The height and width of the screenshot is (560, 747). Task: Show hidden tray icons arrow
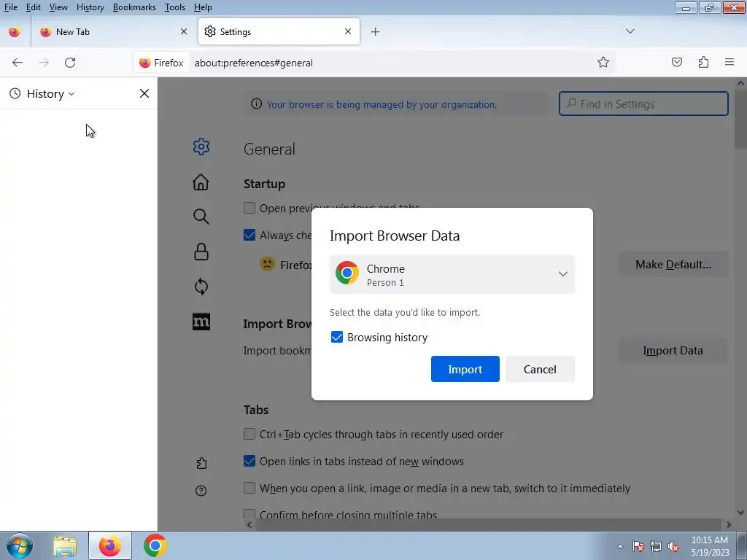point(620,547)
